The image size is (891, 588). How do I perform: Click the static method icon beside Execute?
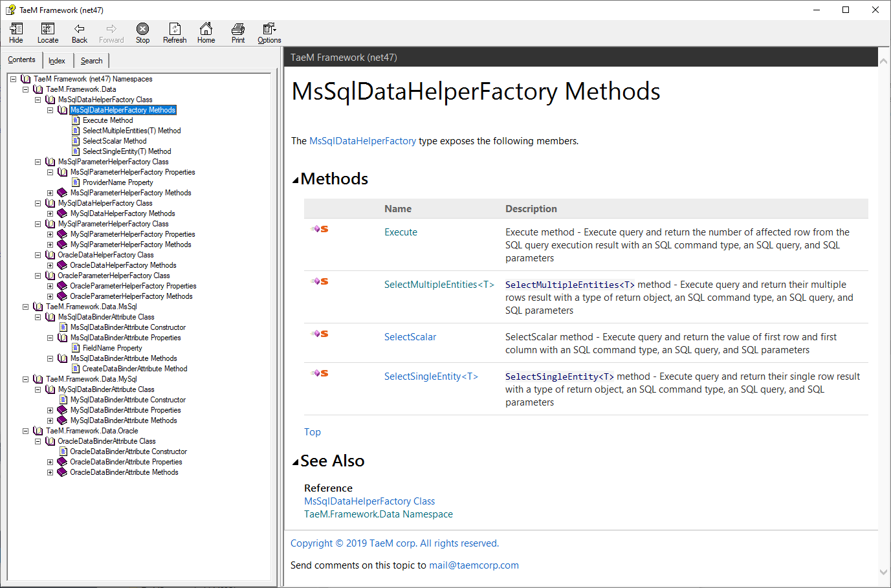tap(320, 229)
